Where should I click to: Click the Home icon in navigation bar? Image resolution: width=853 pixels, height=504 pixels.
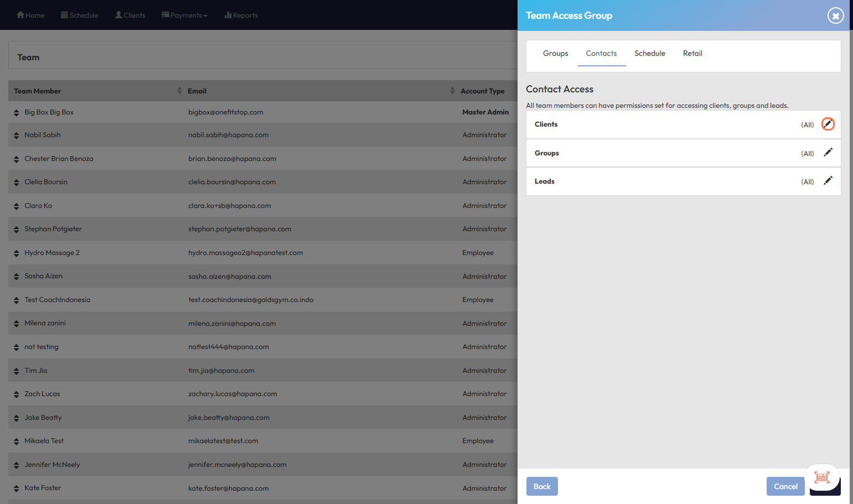pyautogui.click(x=20, y=15)
